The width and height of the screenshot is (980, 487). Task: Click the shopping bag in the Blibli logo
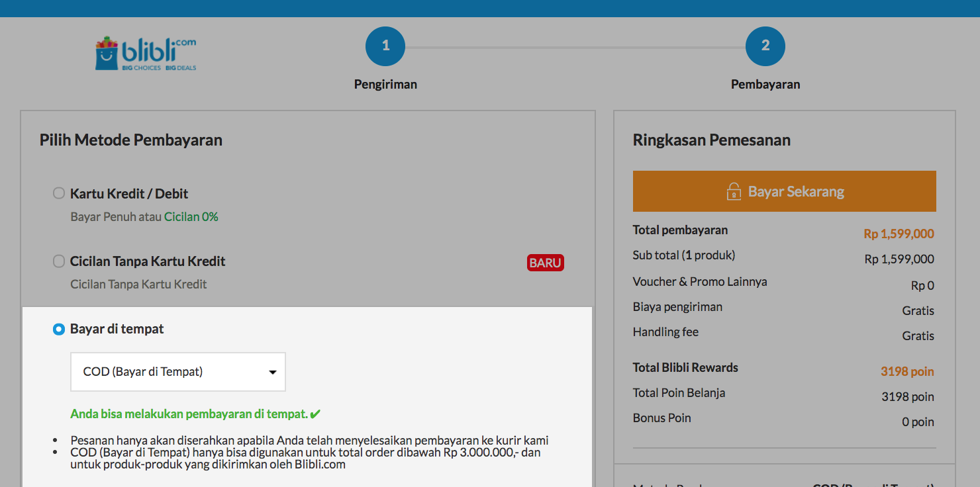(107, 52)
